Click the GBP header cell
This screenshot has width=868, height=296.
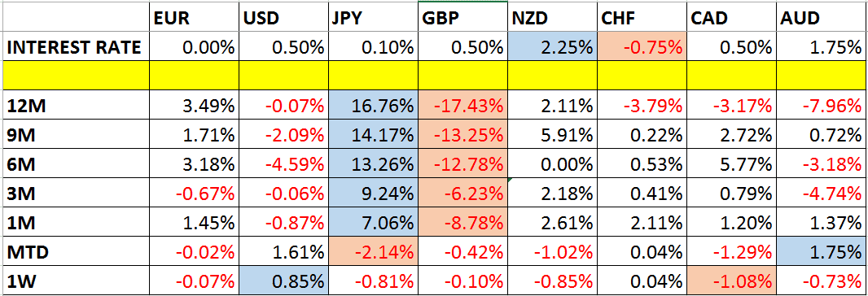coord(462,18)
